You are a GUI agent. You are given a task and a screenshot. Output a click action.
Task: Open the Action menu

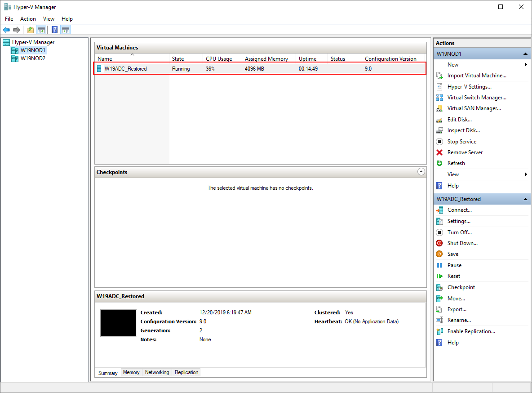28,19
